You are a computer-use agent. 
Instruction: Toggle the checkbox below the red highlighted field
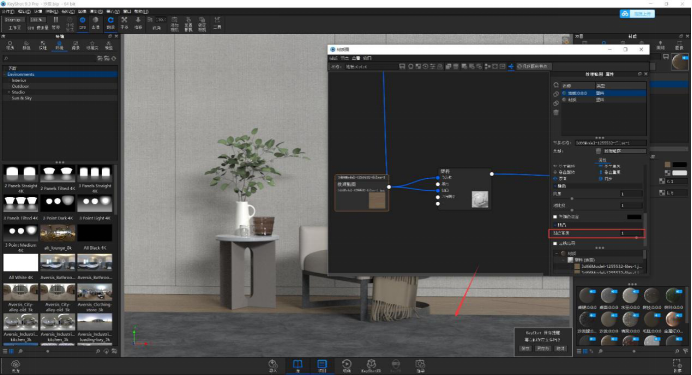click(555, 243)
